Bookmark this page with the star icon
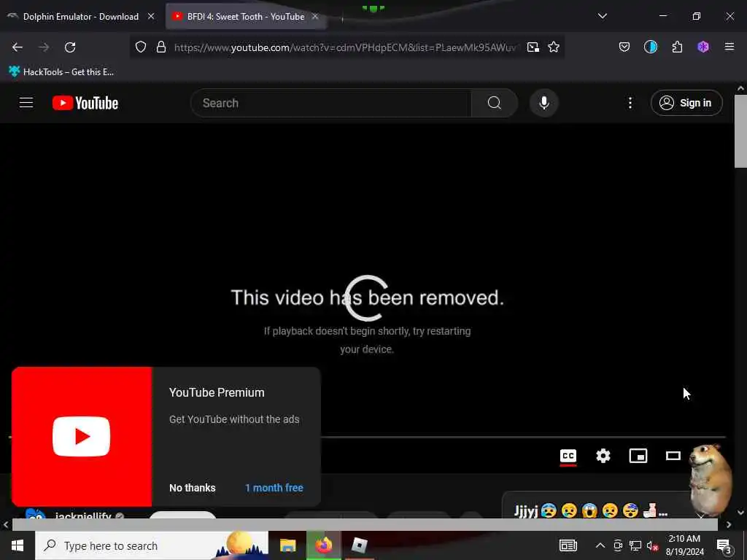Viewport: 747px width, 560px height. coord(554,47)
